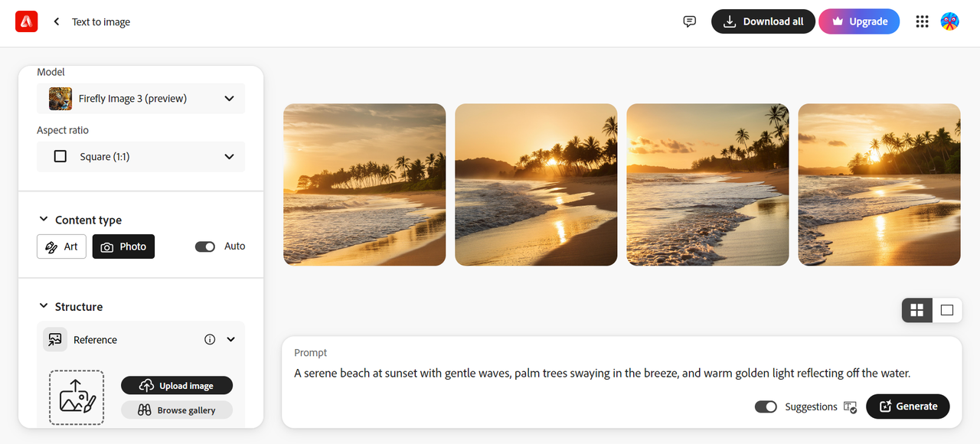The image size is (980, 444).
Task: Switch to the single image view icon
Action: tap(947, 310)
